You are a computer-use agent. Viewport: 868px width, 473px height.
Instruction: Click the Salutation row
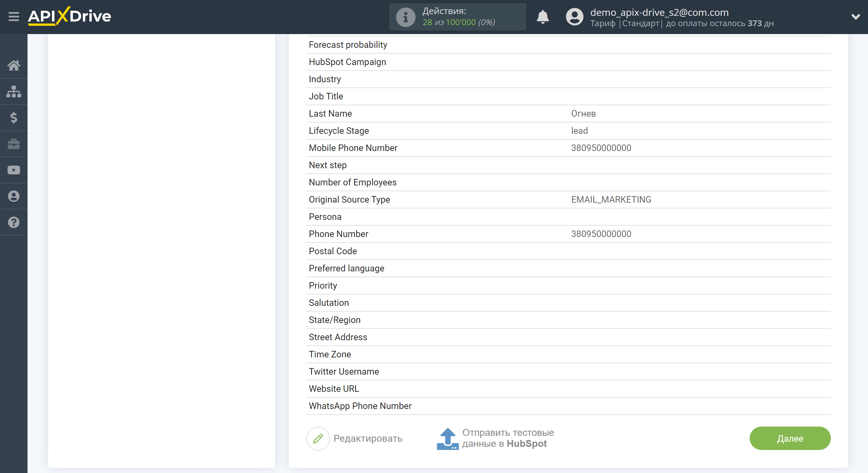[x=568, y=303]
